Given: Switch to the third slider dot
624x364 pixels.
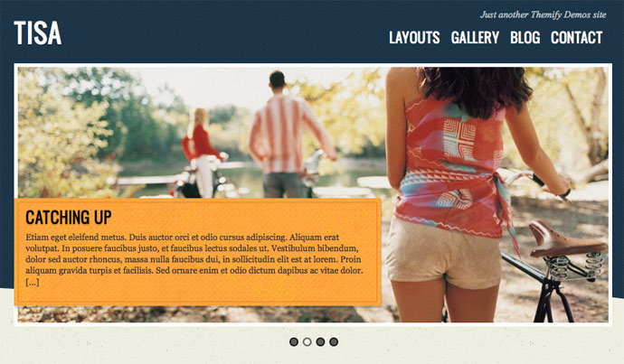Looking at the screenshot, I should [320, 341].
